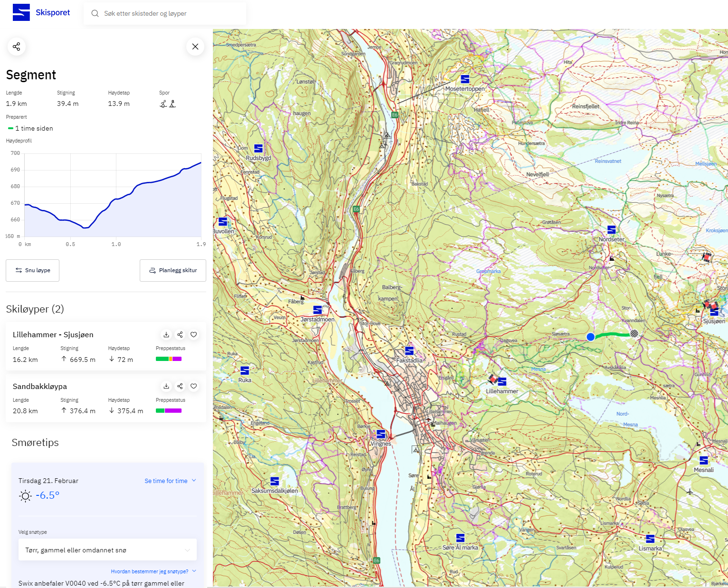Click Planlegg skitur button

tap(173, 270)
